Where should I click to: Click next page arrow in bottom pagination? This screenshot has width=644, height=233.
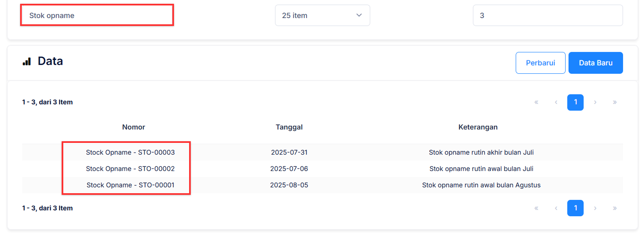(595, 208)
